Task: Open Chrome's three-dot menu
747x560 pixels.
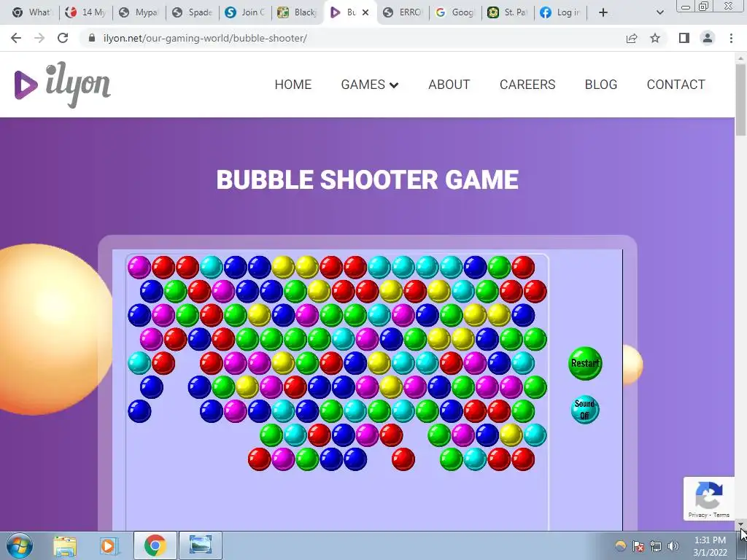Action: coord(731,38)
